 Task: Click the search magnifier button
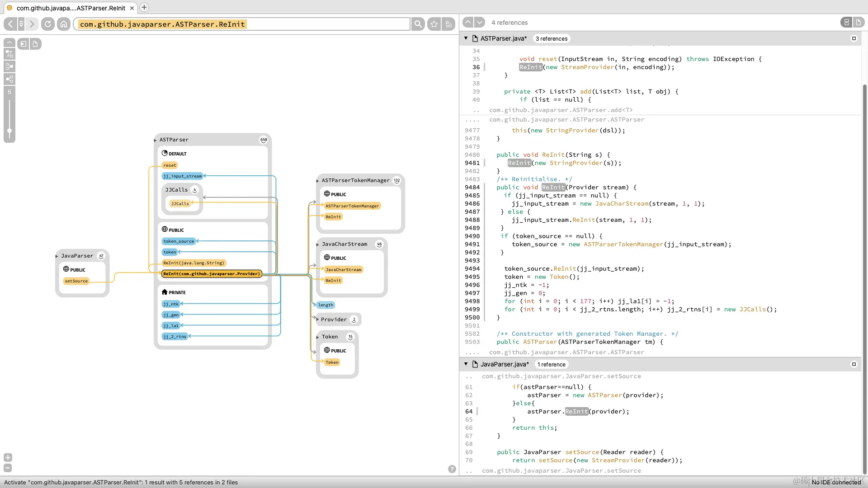418,24
